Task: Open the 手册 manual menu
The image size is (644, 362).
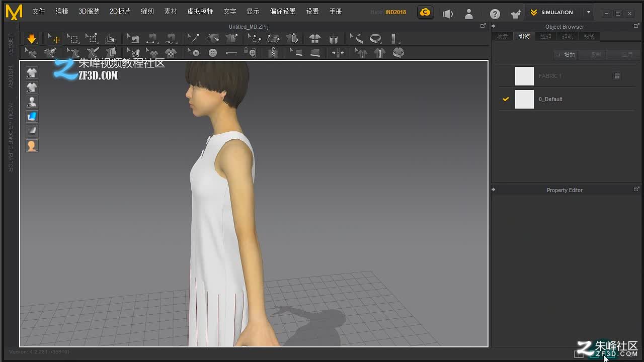Action: coord(336,12)
